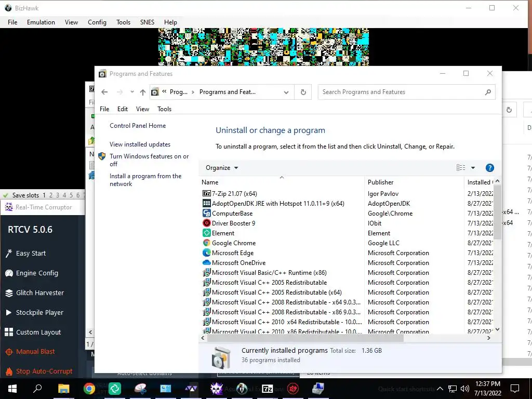Click the Engine Config gauge icon
This screenshot has width=532, height=399.
click(9, 273)
